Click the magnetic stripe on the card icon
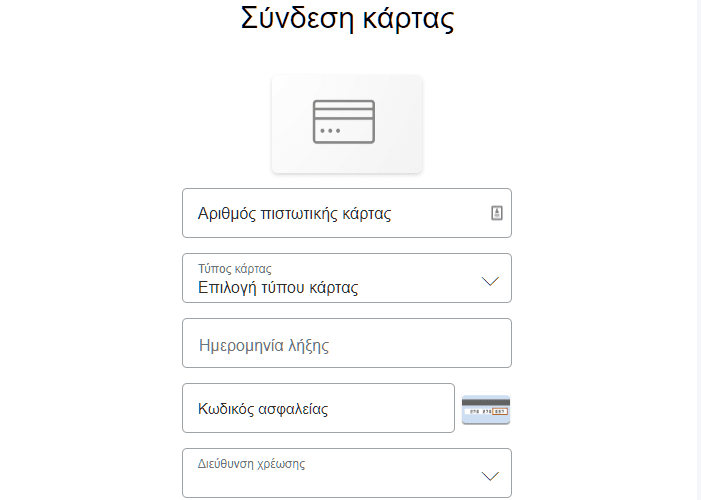701x500 pixels. 344,112
